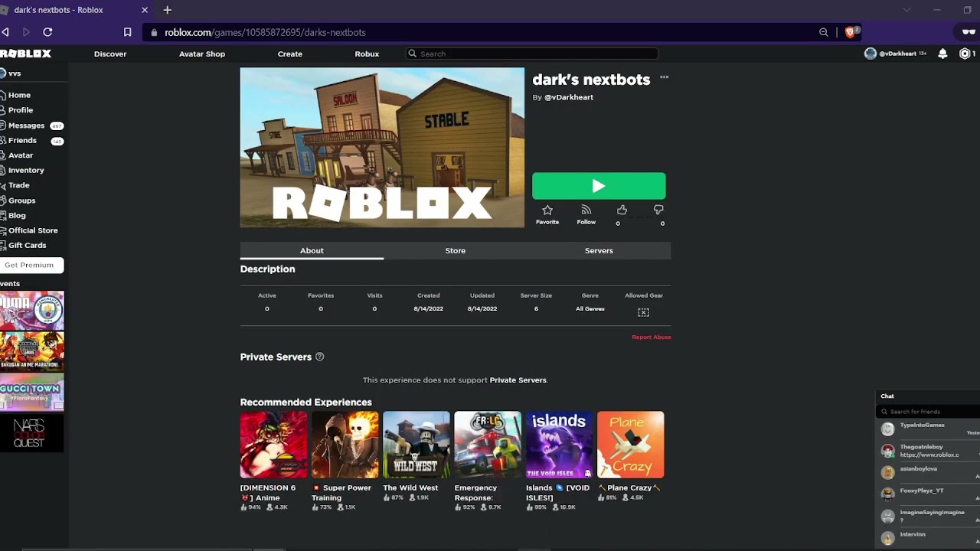Image resolution: width=980 pixels, height=551 pixels.
Task: Click the Roblox search input field
Action: click(x=531, y=54)
